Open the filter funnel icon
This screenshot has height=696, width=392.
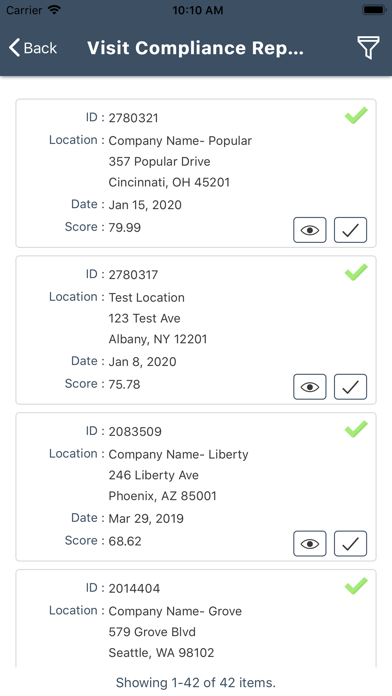coord(368,47)
